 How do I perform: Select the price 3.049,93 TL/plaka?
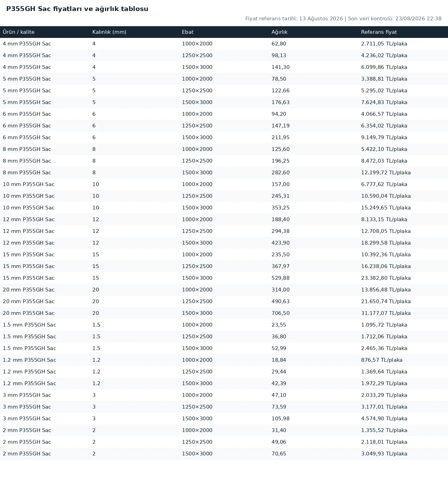click(x=384, y=454)
